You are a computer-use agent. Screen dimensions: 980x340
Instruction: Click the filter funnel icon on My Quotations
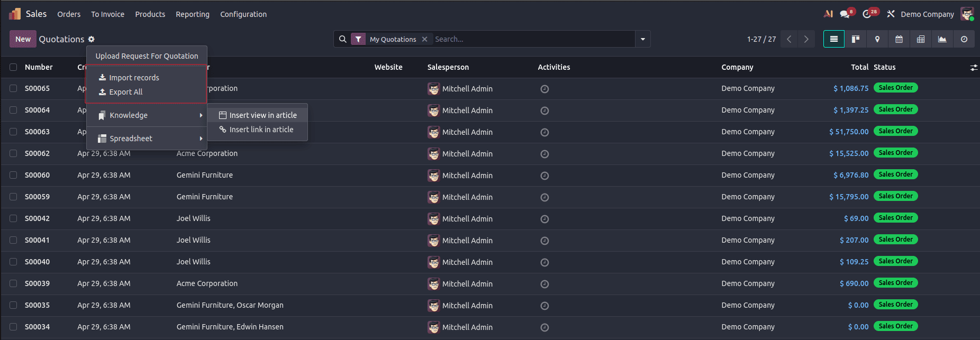[358, 39]
